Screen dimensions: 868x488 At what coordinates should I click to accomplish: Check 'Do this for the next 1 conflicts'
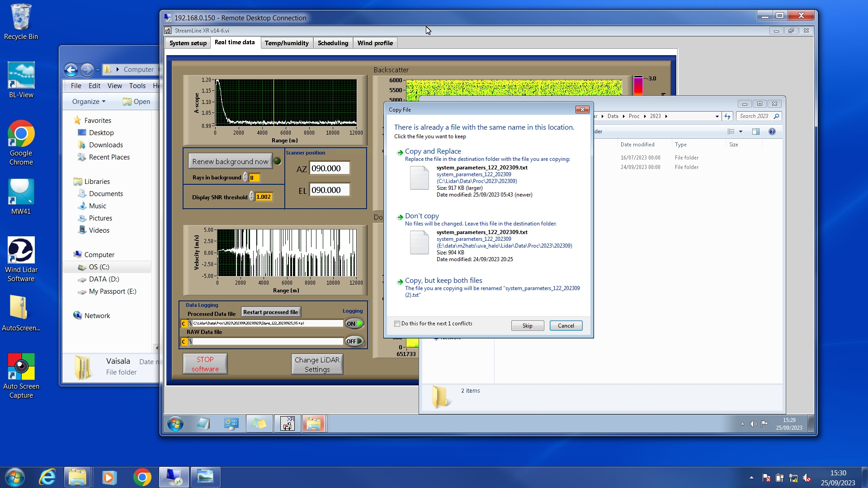pyautogui.click(x=397, y=324)
